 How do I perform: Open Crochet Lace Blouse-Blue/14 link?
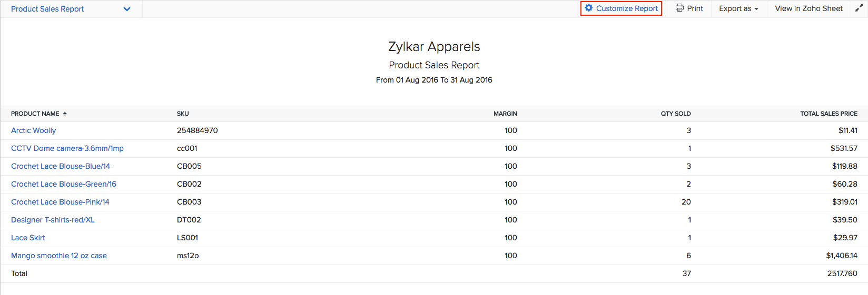pos(61,166)
